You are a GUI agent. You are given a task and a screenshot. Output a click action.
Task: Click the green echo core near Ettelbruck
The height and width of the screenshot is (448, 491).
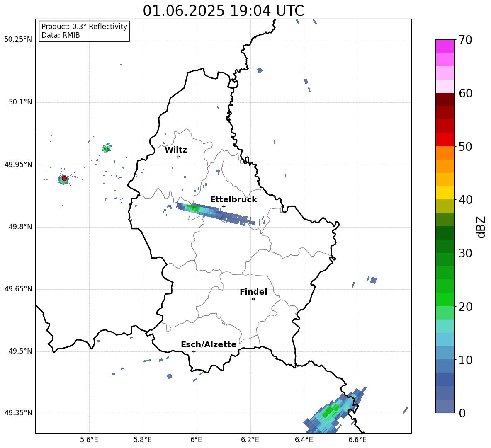pyautogui.click(x=194, y=208)
